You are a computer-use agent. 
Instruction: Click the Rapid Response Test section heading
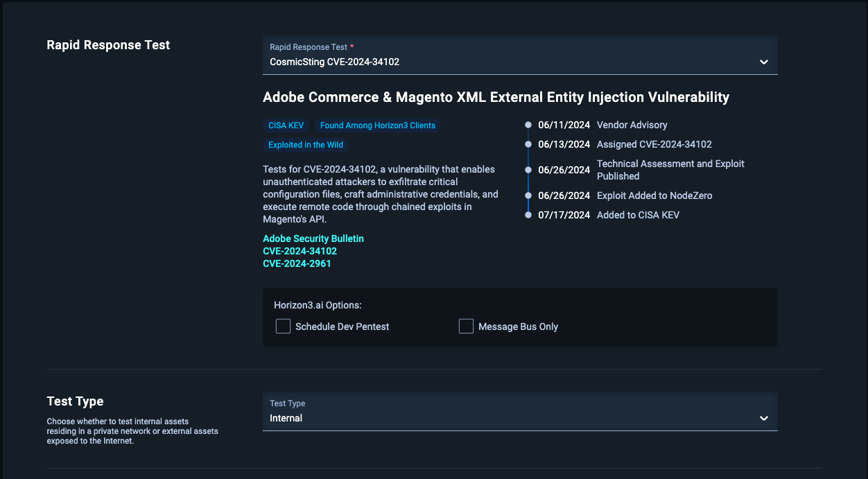(x=108, y=45)
